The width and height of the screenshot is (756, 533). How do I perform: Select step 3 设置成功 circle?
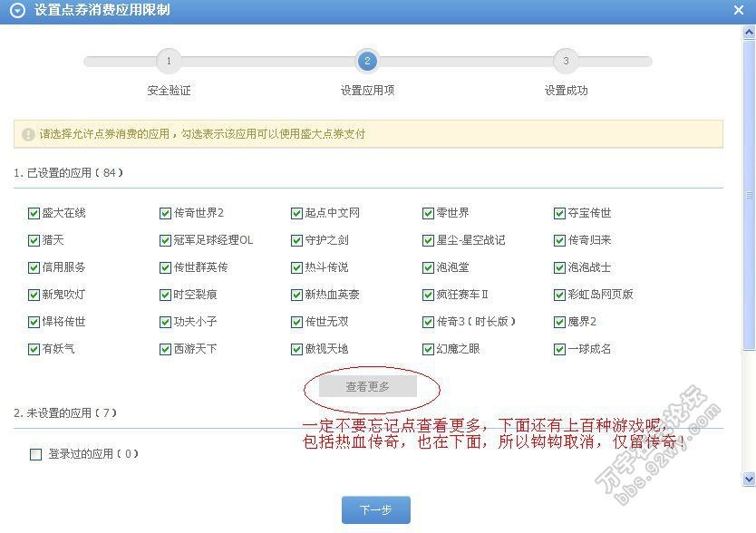[x=566, y=62]
